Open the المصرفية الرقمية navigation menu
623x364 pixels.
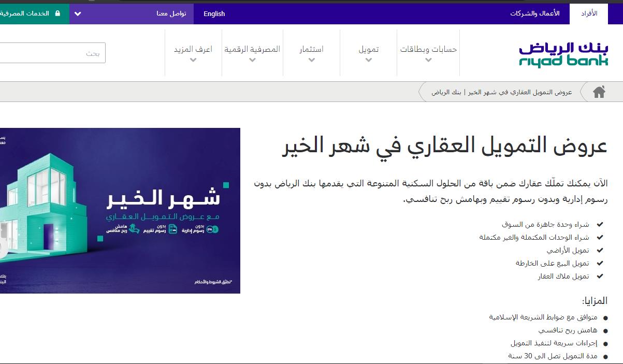tap(252, 53)
